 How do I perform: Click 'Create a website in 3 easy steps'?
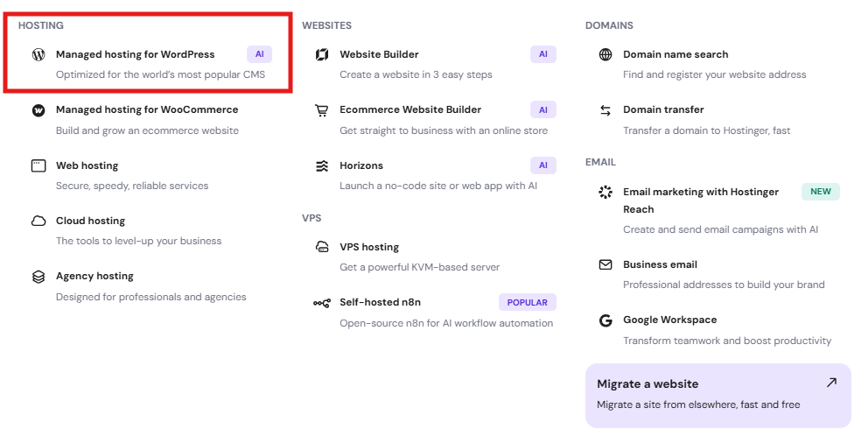pos(416,74)
